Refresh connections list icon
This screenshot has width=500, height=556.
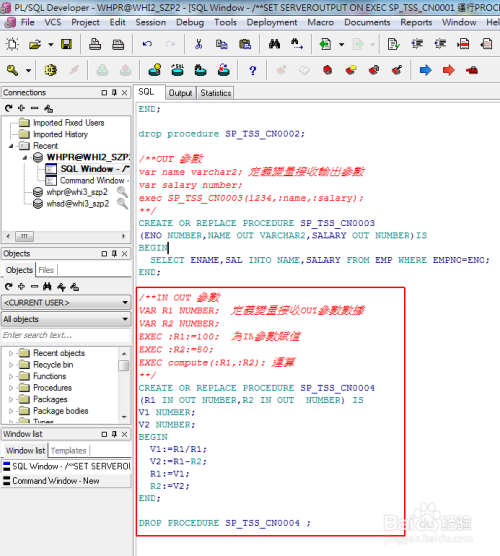9,108
